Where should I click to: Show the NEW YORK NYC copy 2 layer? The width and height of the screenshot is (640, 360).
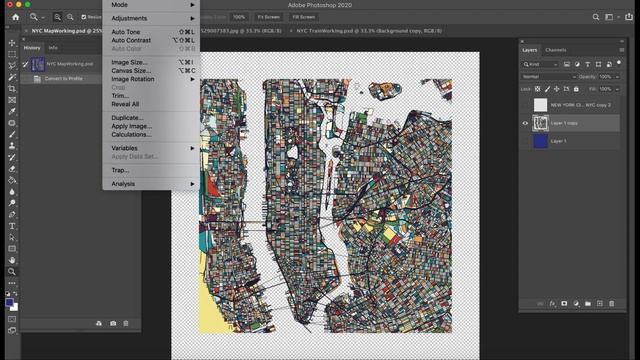(525, 105)
